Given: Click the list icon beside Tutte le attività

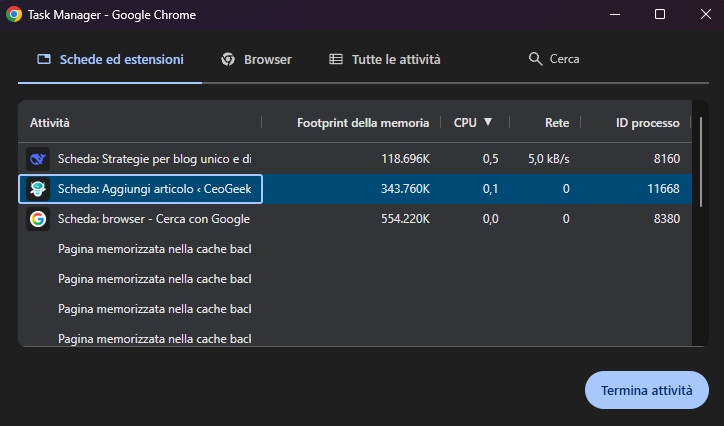Looking at the screenshot, I should (336, 59).
